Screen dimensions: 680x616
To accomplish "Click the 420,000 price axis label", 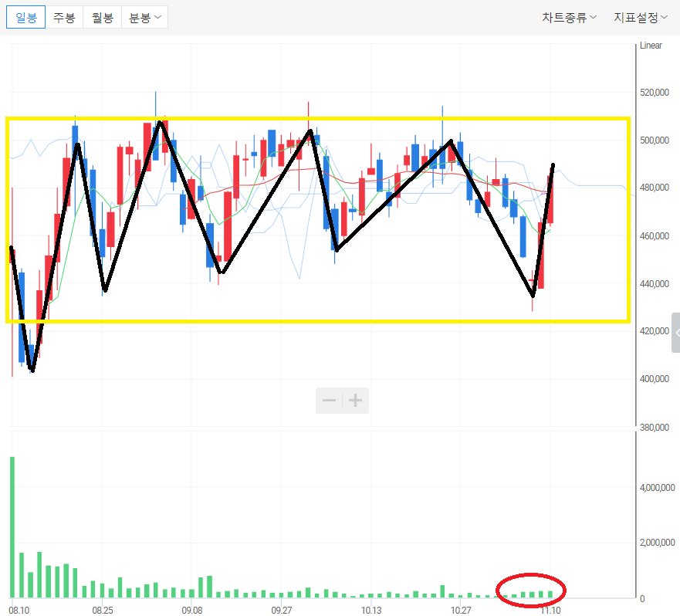I will [655, 331].
